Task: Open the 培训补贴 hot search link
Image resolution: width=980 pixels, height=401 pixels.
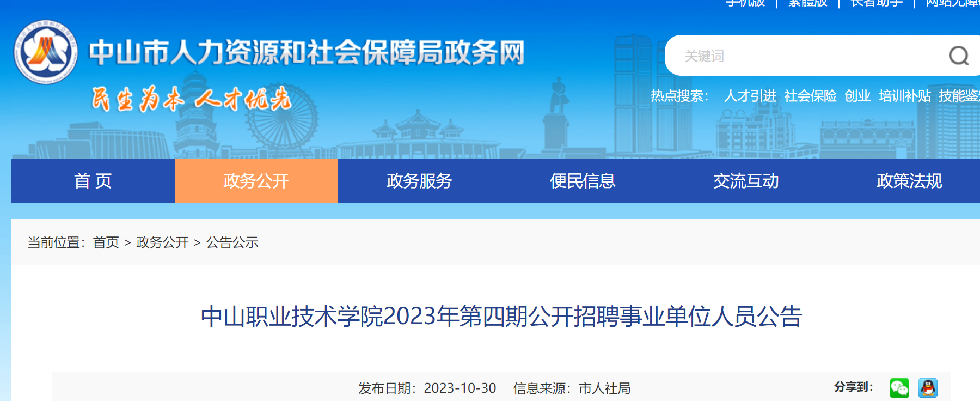Action: click(904, 96)
